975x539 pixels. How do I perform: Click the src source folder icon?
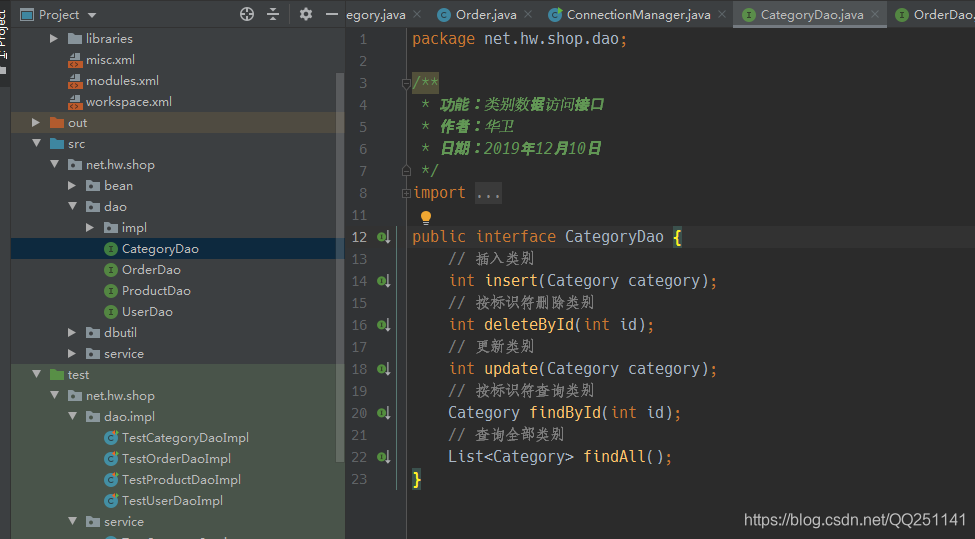pyautogui.click(x=57, y=144)
